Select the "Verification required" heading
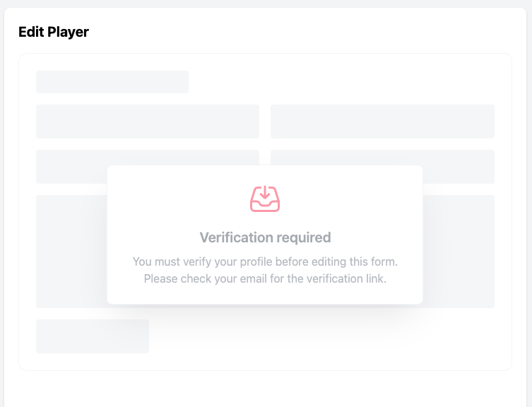Image resolution: width=532 pixels, height=407 pixels. 265,237
